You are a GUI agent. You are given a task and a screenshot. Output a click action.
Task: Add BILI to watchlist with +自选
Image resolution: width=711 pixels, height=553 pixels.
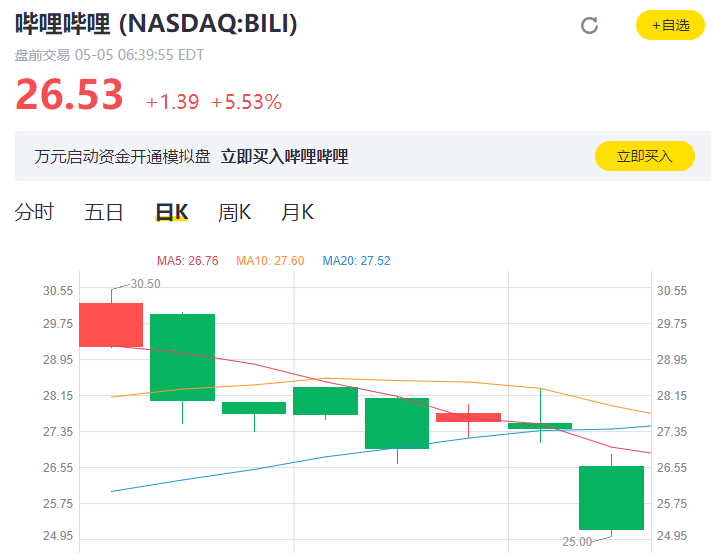pyautogui.click(x=670, y=25)
